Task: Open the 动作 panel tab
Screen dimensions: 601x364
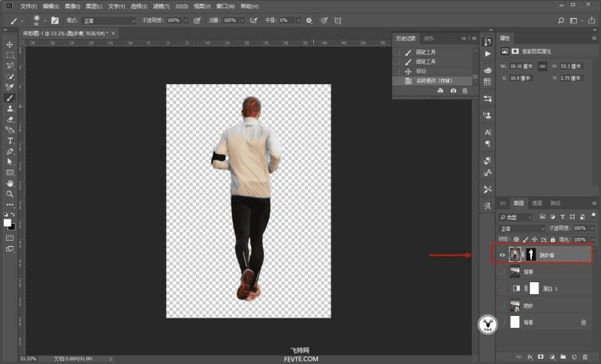Action: tap(428, 38)
